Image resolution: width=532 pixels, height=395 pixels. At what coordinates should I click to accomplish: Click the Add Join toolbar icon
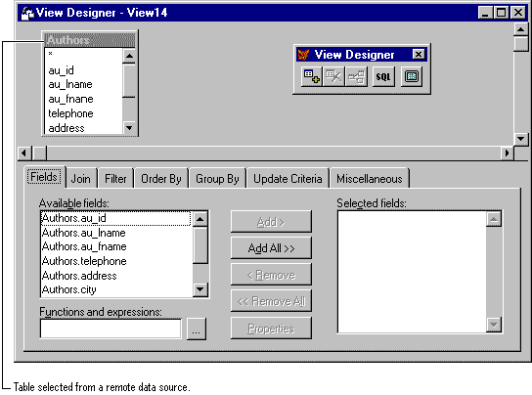click(356, 76)
